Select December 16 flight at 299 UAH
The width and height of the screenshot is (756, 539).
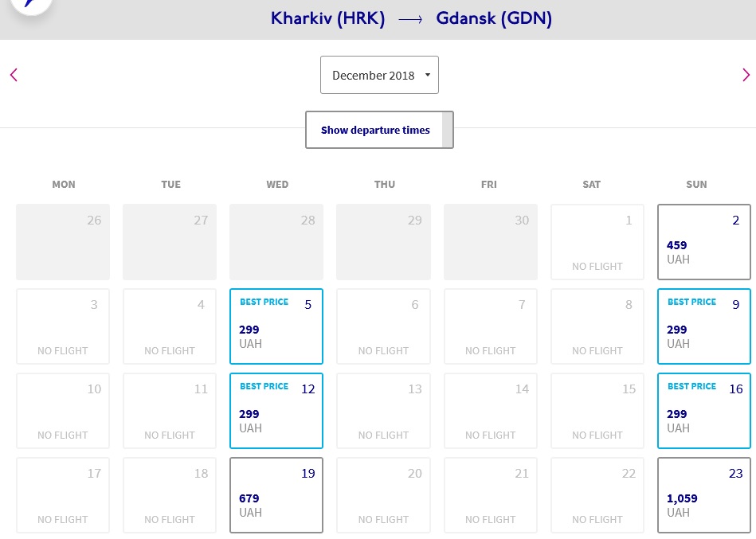pyautogui.click(x=704, y=410)
